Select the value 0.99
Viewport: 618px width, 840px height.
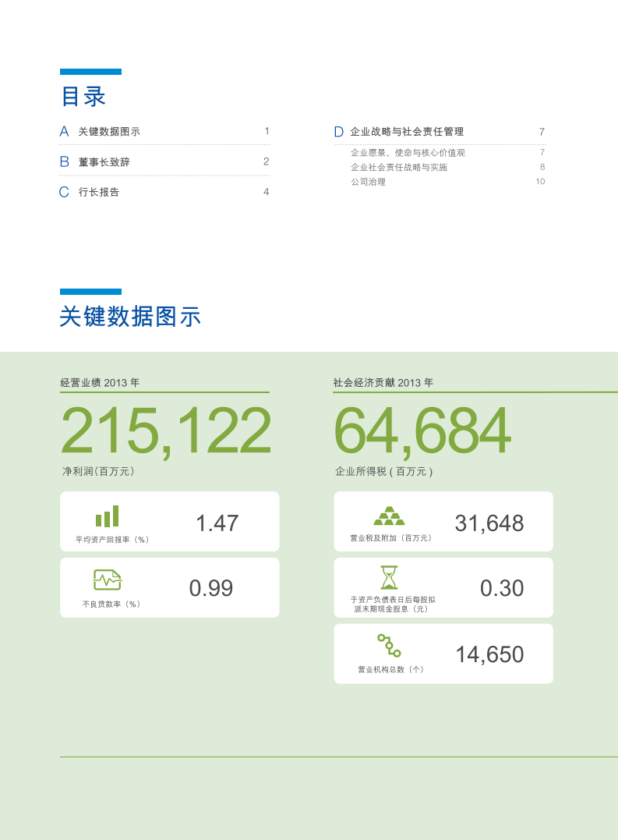click(211, 588)
